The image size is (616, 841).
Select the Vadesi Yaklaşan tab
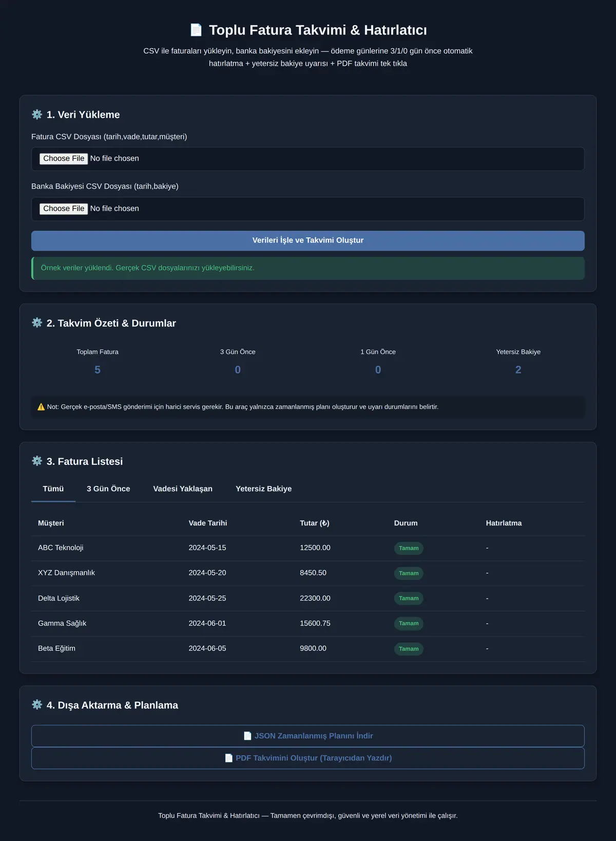pos(183,489)
